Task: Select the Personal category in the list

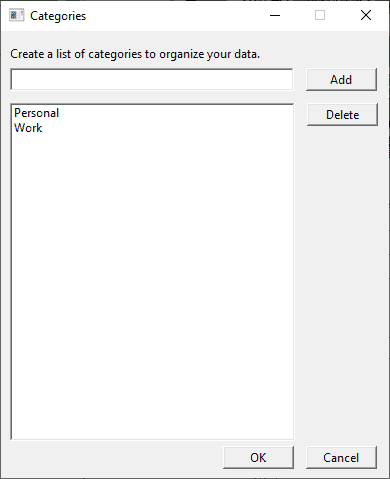Action: tap(37, 113)
